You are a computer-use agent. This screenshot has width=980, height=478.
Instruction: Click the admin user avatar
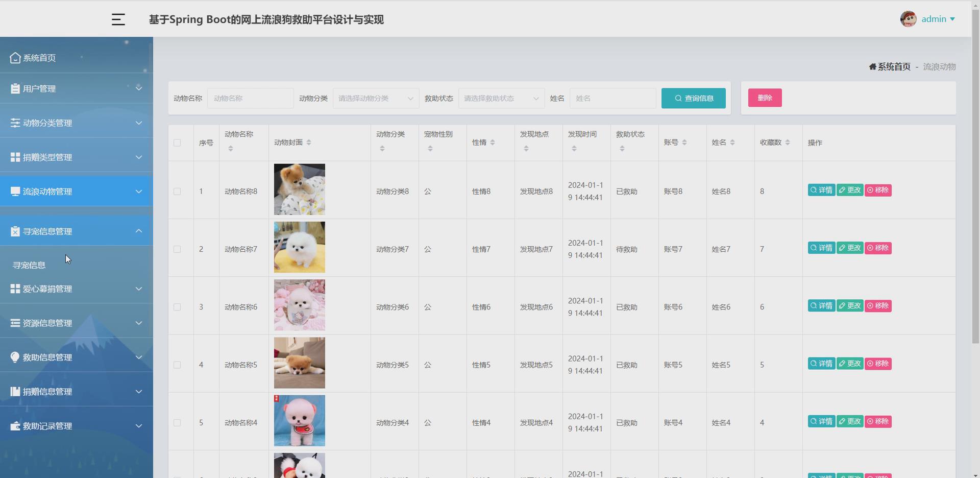point(908,19)
